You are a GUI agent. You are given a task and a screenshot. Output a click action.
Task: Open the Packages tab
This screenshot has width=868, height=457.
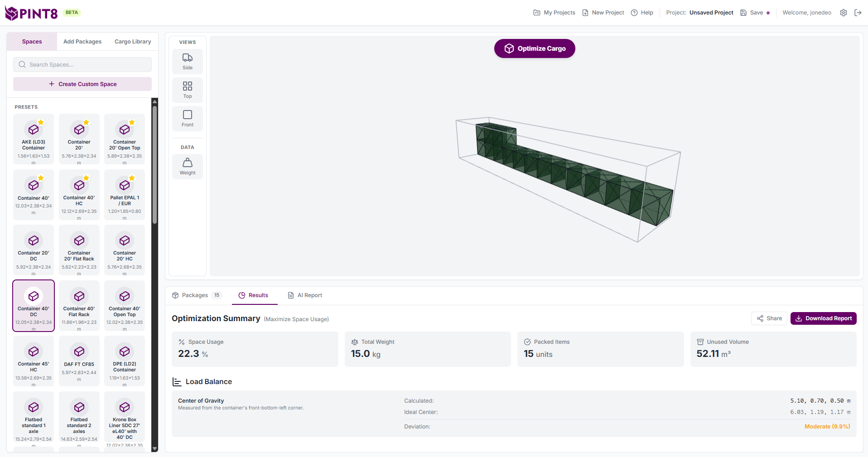pyautogui.click(x=197, y=295)
